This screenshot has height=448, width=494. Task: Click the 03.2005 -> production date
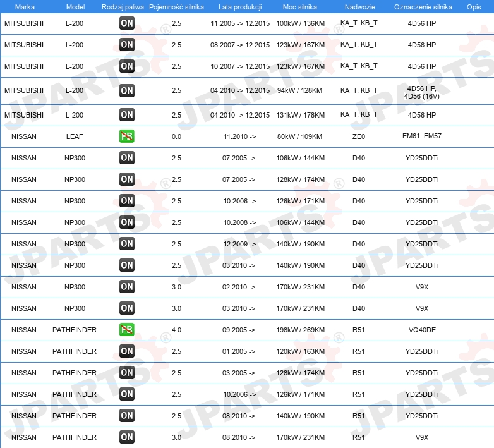coord(239,373)
